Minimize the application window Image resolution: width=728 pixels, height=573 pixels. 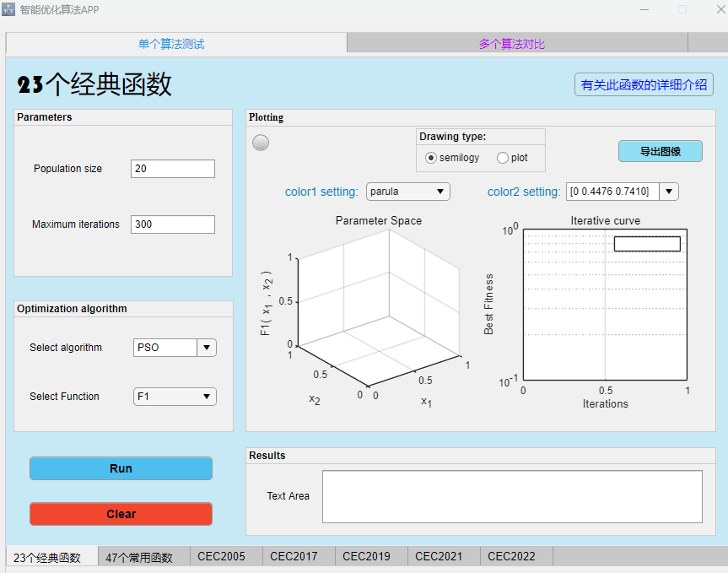(644, 9)
